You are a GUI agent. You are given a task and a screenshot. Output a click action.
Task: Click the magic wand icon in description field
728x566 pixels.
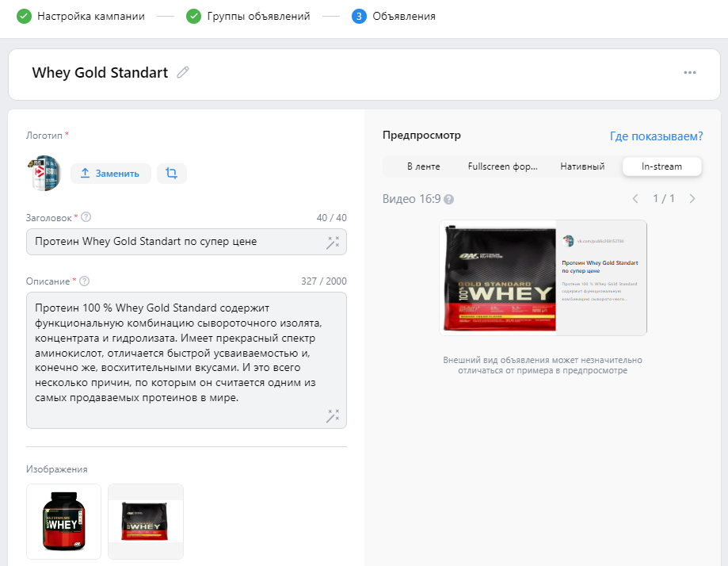click(333, 415)
